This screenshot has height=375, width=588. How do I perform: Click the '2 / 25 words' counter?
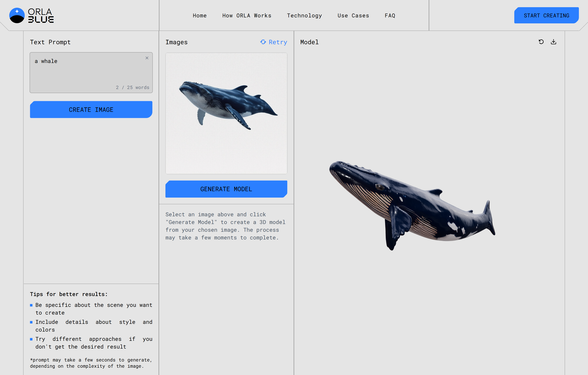click(x=133, y=87)
